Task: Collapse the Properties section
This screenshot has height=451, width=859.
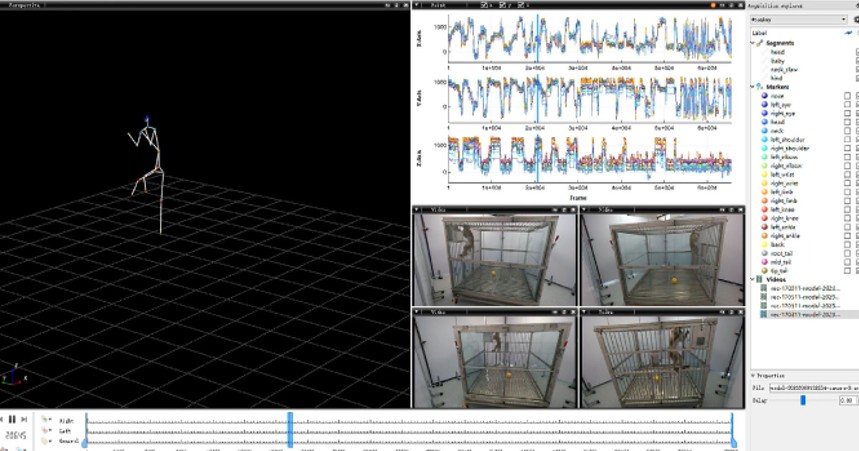Action: [x=753, y=375]
